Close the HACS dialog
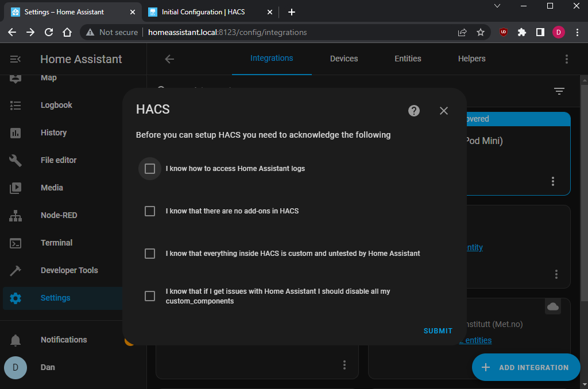588x389 pixels. coord(444,111)
